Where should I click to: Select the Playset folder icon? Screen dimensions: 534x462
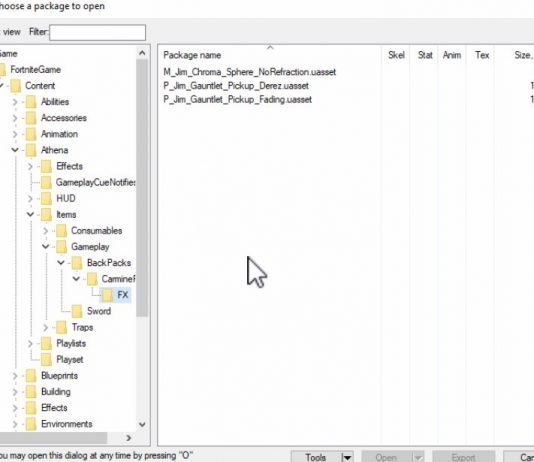[x=46, y=360]
